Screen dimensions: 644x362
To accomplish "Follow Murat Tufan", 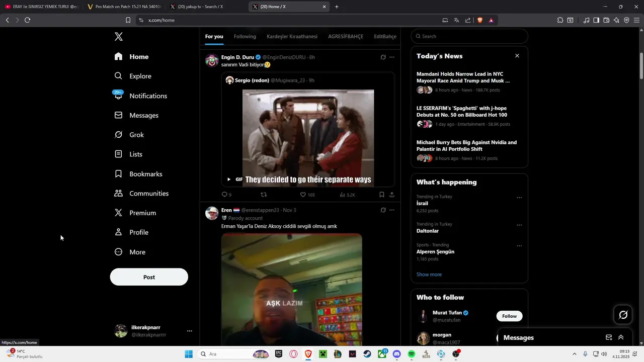I will [509, 316].
